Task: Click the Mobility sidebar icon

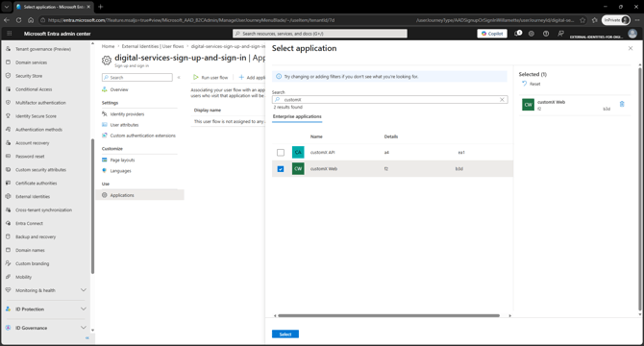Action: click(x=8, y=277)
